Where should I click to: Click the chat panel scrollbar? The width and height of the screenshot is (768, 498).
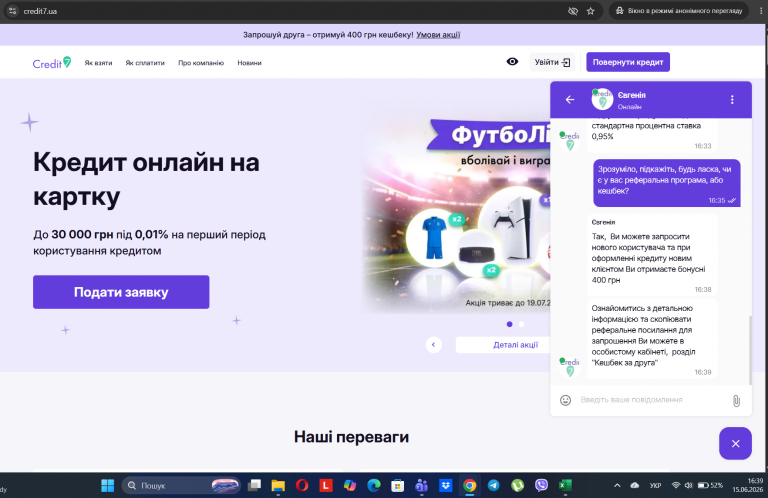point(750,350)
